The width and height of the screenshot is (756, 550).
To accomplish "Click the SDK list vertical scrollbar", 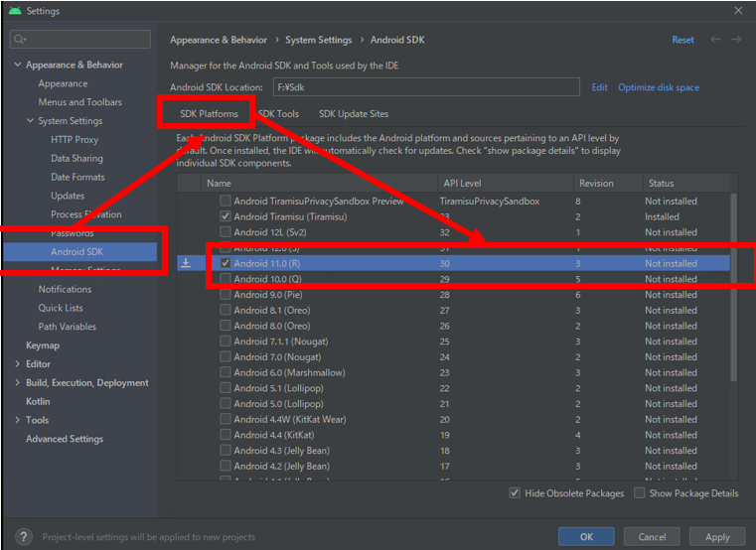I will pos(734,287).
